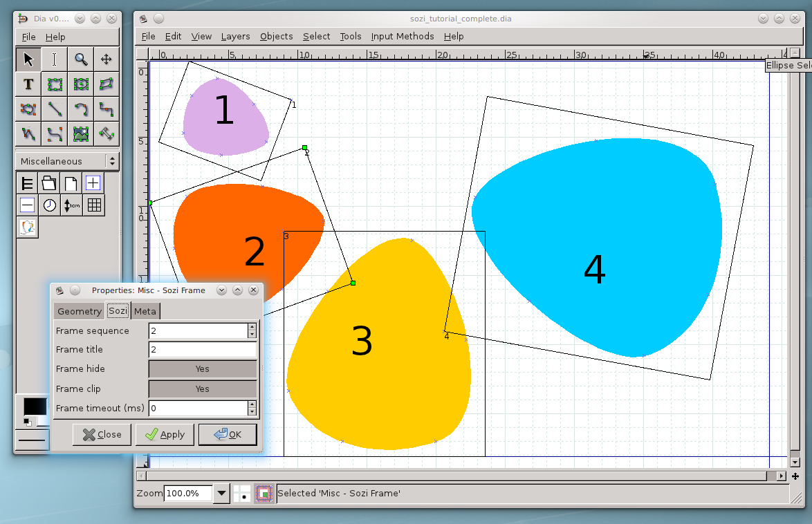812x524 pixels.
Task: Toggle snap-to-grid in the status bar
Action: tap(241, 494)
